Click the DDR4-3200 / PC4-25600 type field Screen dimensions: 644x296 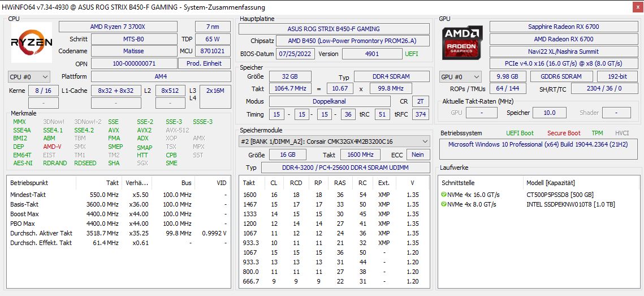pyautogui.click(x=345, y=168)
